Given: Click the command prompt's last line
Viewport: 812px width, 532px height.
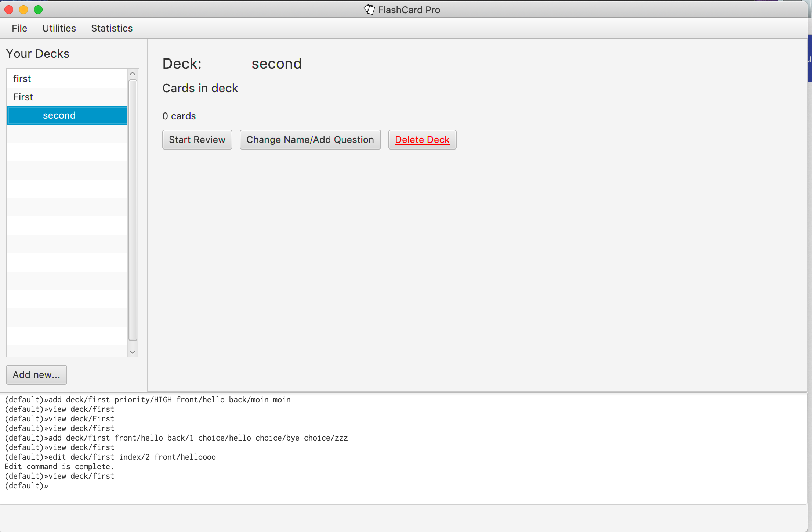Looking at the screenshot, I should [x=26, y=486].
